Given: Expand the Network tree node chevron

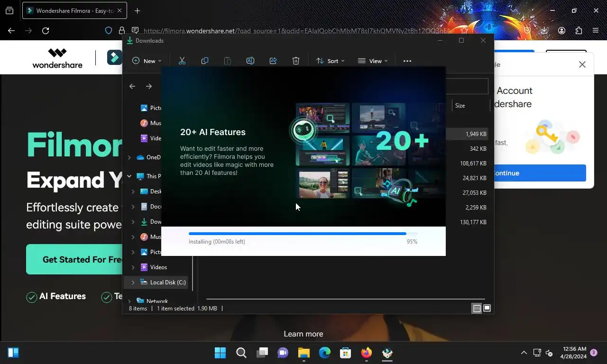Looking at the screenshot, I should [x=129, y=301].
